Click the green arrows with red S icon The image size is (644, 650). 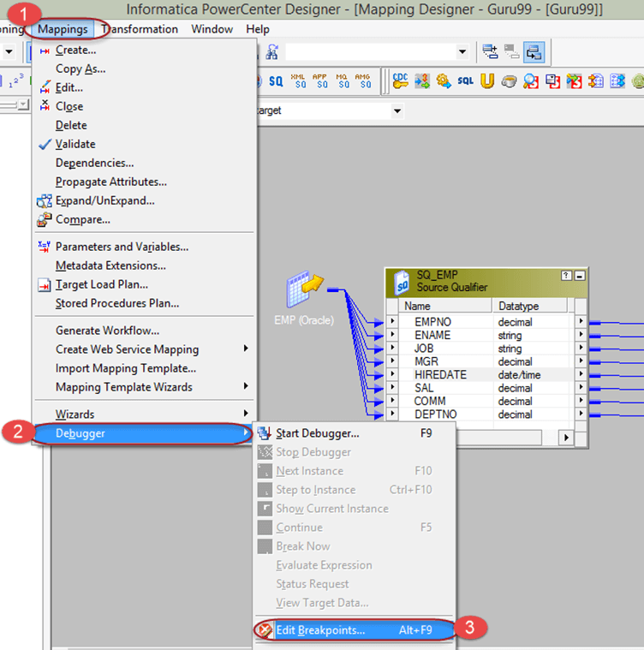[x=574, y=81]
